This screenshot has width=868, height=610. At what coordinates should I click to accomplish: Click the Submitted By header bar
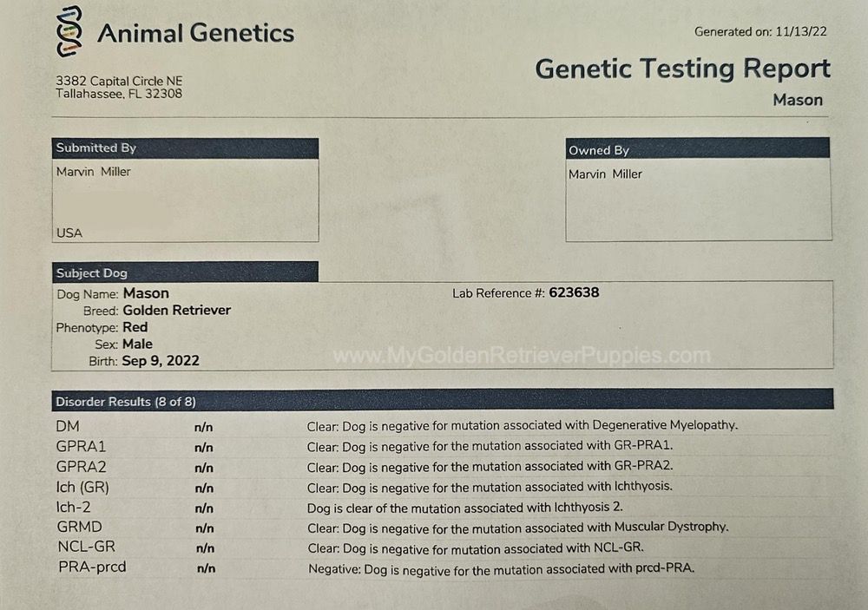point(185,148)
